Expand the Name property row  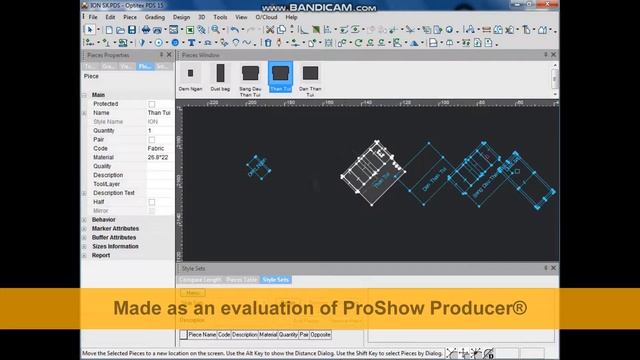click(84, 113)
